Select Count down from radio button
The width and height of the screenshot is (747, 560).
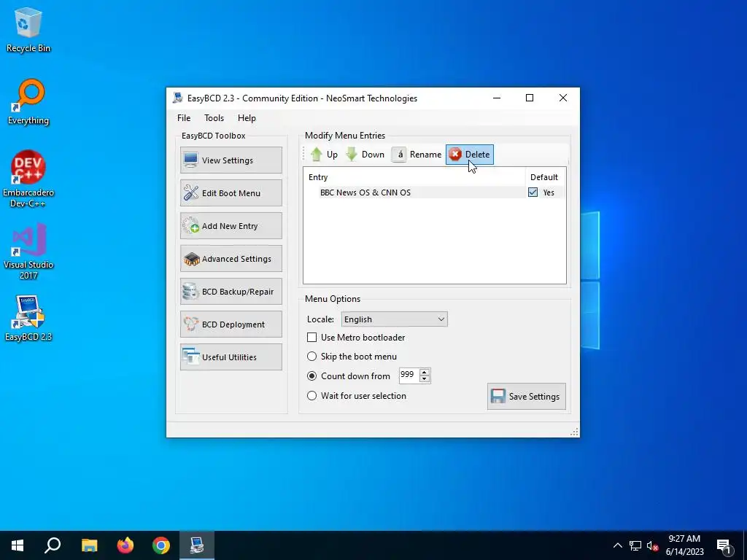tap(311, 376)
